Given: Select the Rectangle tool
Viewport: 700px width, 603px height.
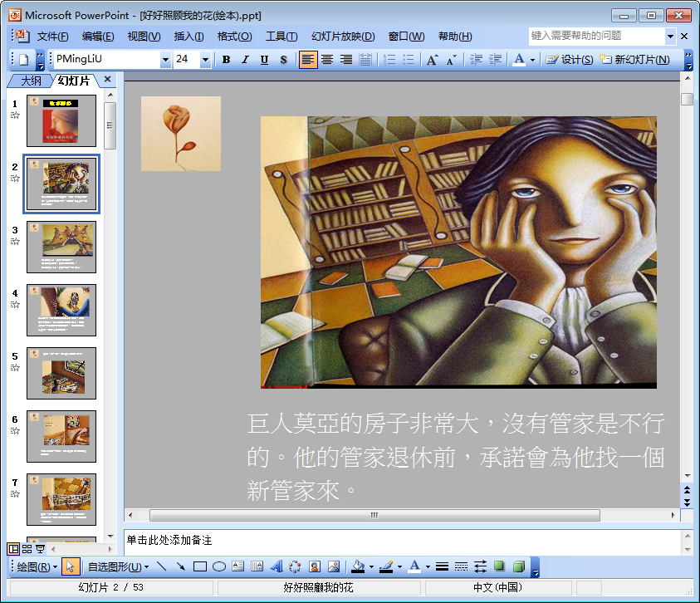Looking at the screenshot, I should tap(199, 566).
